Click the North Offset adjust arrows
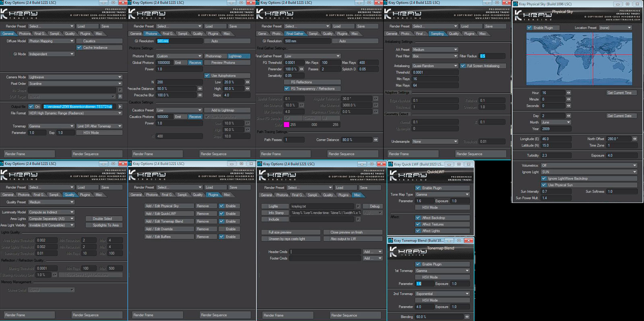The width and height of the screenshot is (644, 321). [635, 139]
